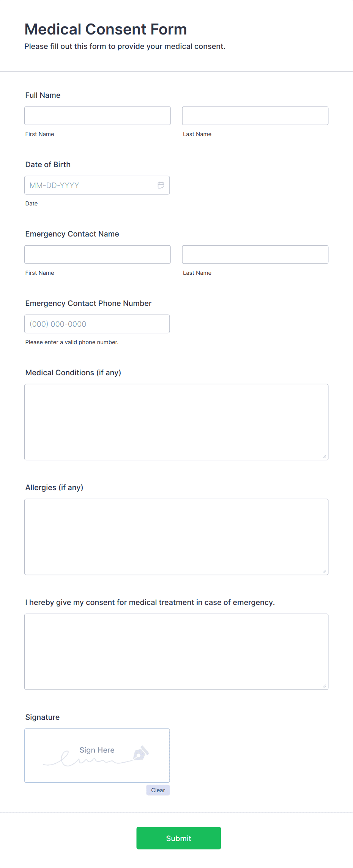
Task: Click the Signature label
Action: click(43, 717)
